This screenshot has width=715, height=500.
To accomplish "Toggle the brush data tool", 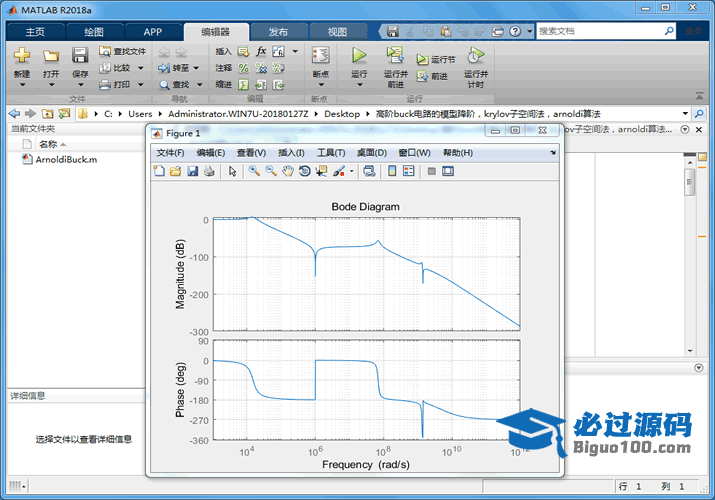I will pos(339,171).
